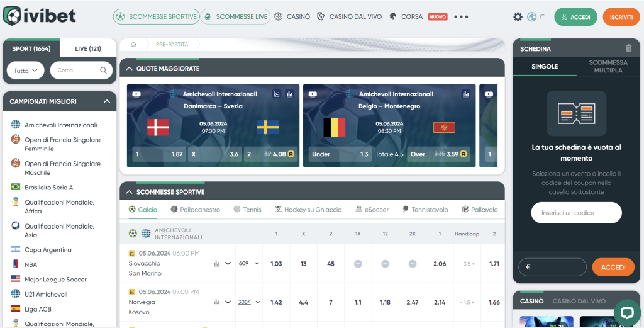Click the Montenegro flag

[x=445, y=127]
